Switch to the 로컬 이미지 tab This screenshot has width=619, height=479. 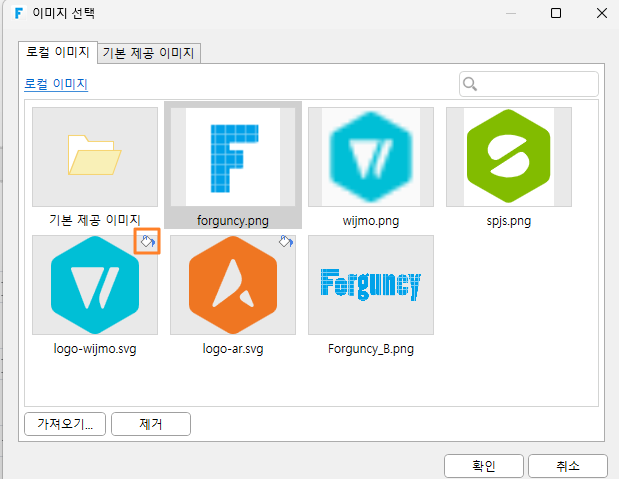point(58,52)
